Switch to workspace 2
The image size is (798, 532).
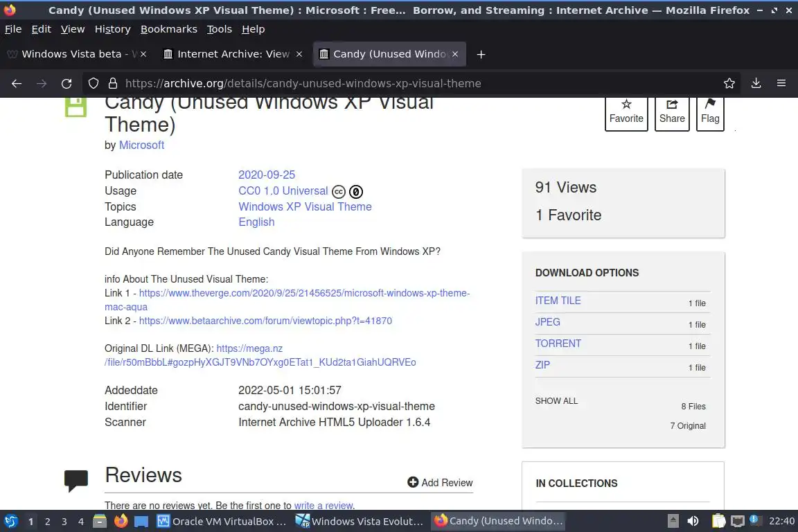(47, 522)
